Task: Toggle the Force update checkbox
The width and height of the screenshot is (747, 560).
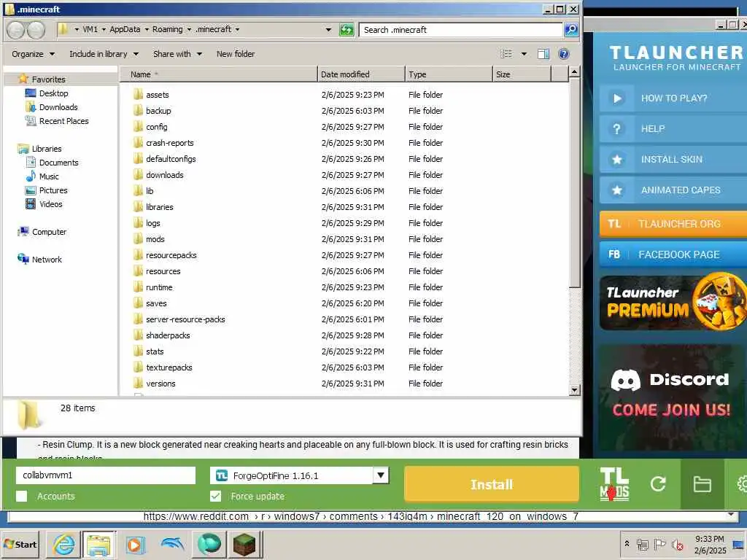Action: click(215, 496)
